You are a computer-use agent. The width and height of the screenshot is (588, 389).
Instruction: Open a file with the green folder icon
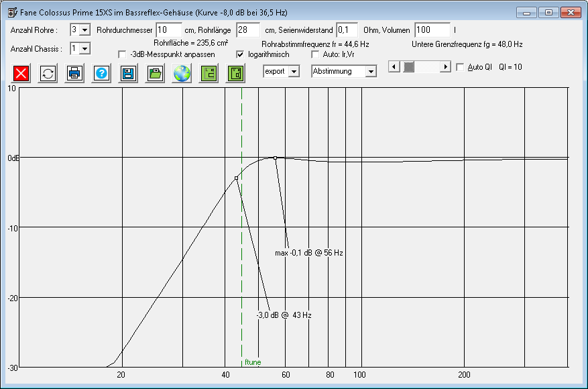155,73
